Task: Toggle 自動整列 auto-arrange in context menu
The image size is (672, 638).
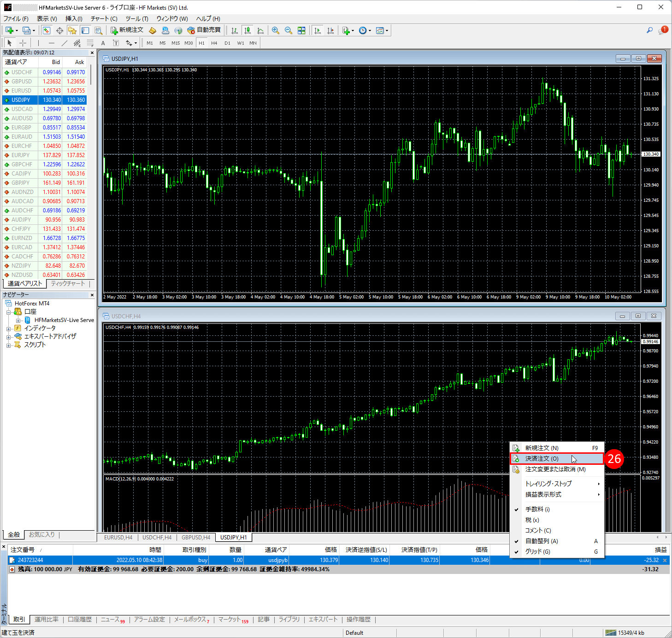Action: pyautogui.click(x=542, y=541)
